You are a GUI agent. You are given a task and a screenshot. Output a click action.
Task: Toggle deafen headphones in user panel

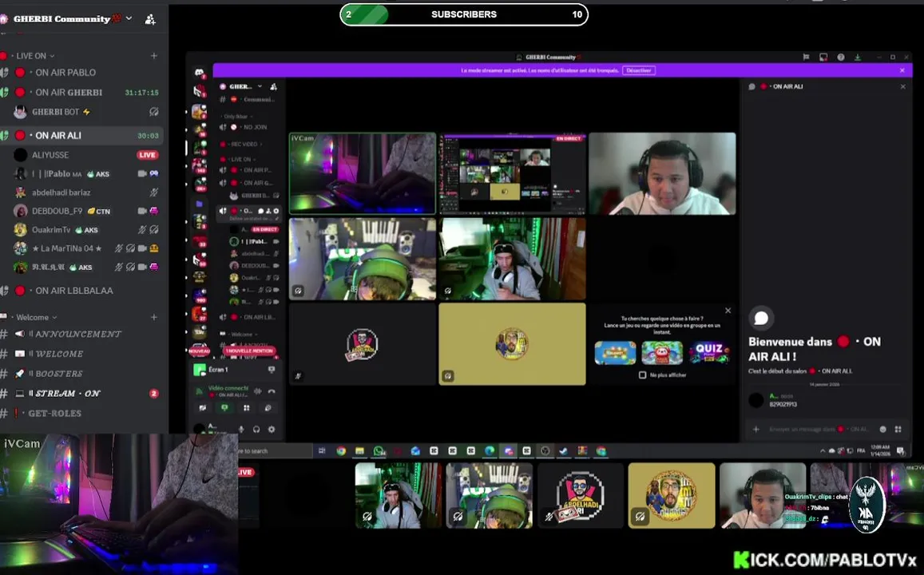click(256, 429)
